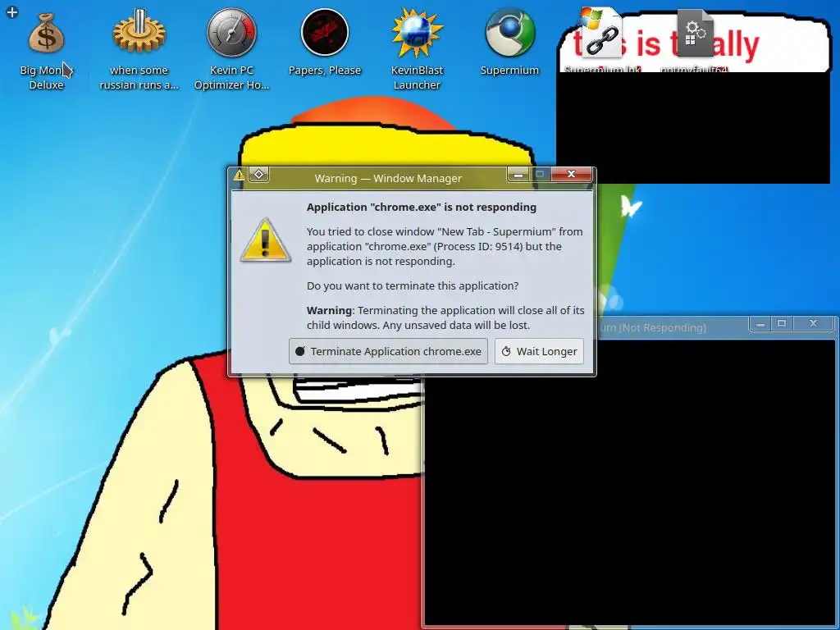Screen dimensions: 840x630
Task: Choose the Wait Longer button
Action: click(x=539, y=351)
